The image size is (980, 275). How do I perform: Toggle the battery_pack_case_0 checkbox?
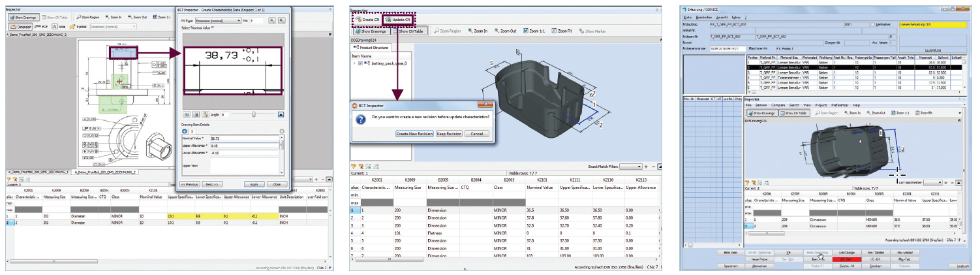[361, 63]
